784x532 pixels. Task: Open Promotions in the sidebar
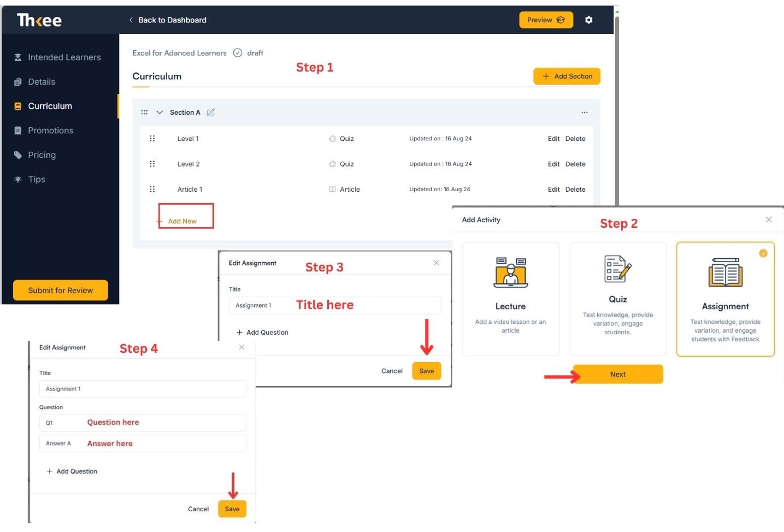pyautogui.click(x=50, y=131)
